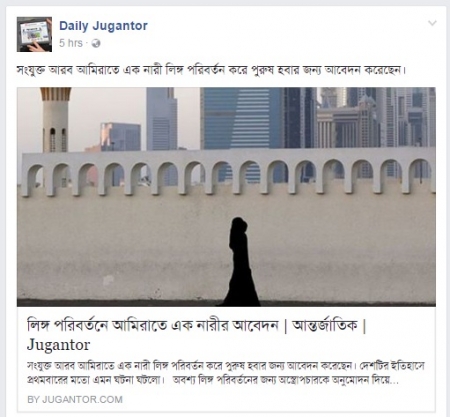Screen dimensions: 450x417
Task: Click the আন্তর্জাতিক section in the headline
Action: [x=324, y=325]
